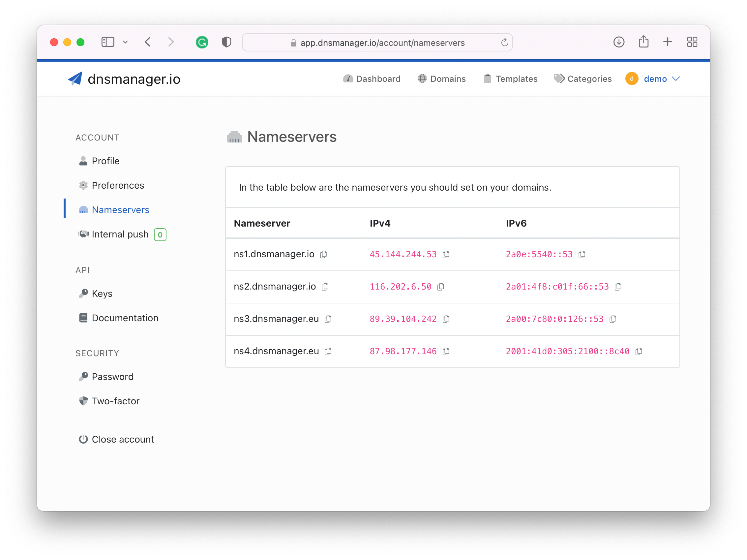
Task: Click the Nameservers page heading
Action: (x=292, y=137)
